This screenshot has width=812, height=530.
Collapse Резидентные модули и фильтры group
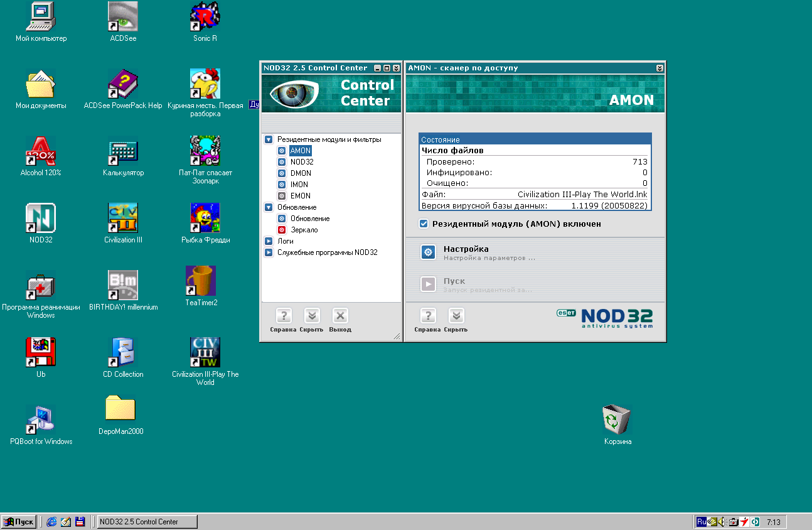269,139
